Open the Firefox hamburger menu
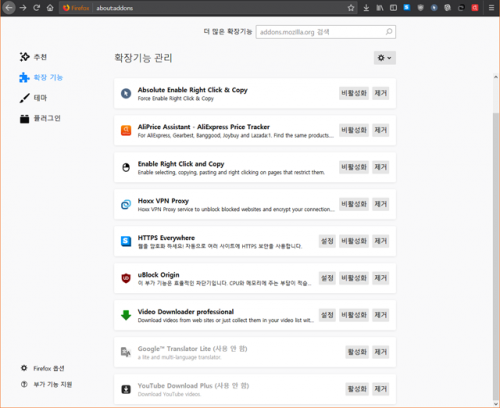Image resolution: width=500 pixels, height=408 pixels. pos(491,8)
